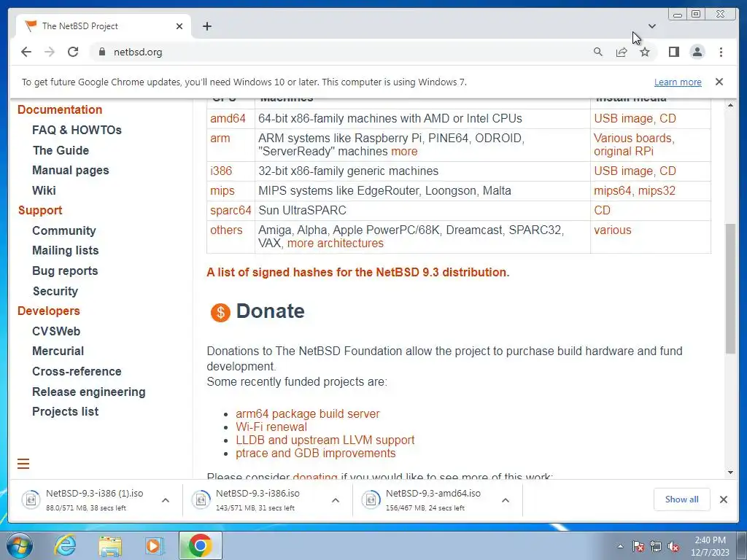The height and width of the screenshot is (560, 747).
Task: Close the downloads bar
Action: pos(724,499)
